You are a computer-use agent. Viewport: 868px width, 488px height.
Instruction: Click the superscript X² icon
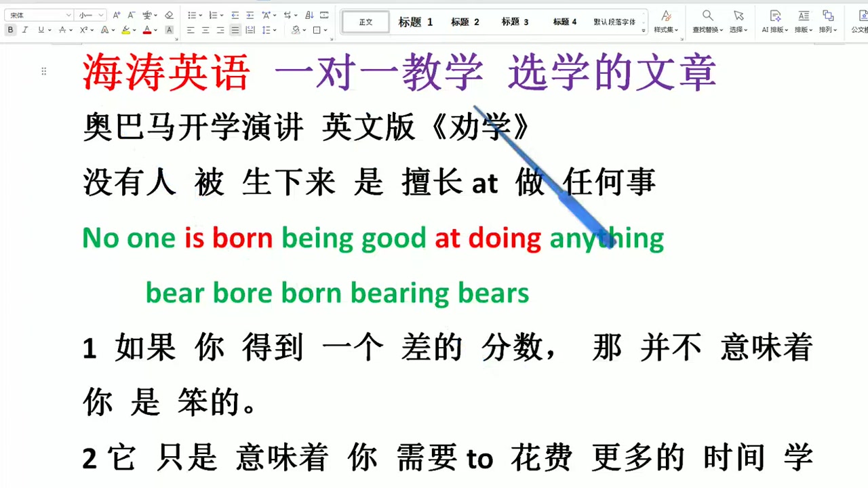pyautogui.click(x=85, y=30)
